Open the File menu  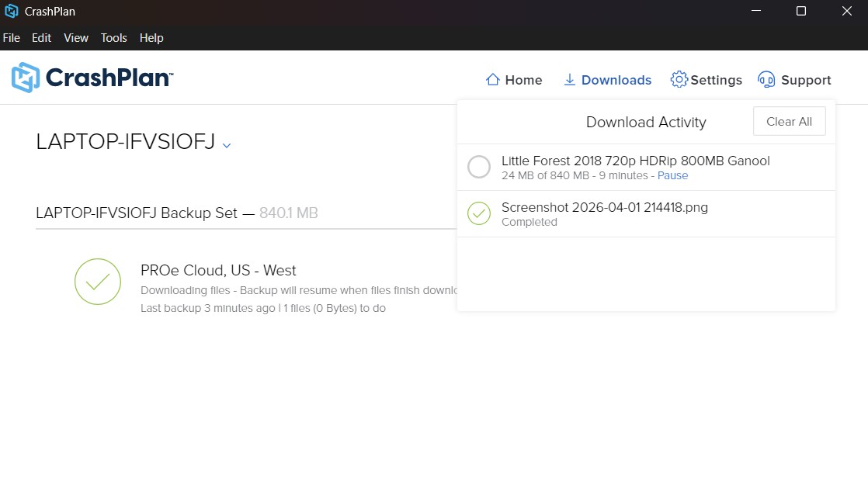pyautogui.click(x=12, y=37)
